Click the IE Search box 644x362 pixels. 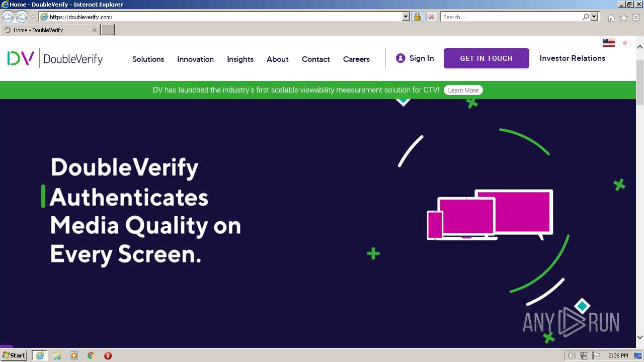[511, 17]
